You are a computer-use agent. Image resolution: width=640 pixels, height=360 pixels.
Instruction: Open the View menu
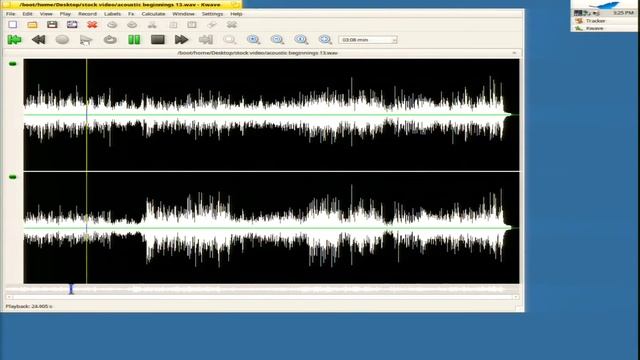tap(46, 14)
